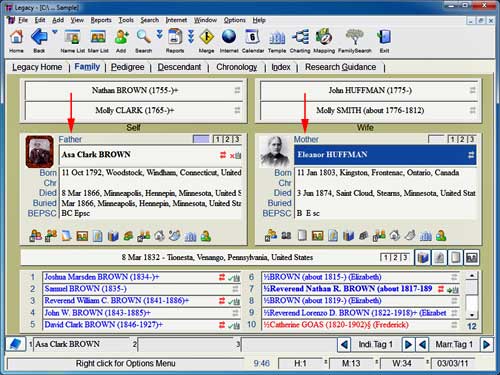Toggle marriage tag 3 box

coord(405,257)
